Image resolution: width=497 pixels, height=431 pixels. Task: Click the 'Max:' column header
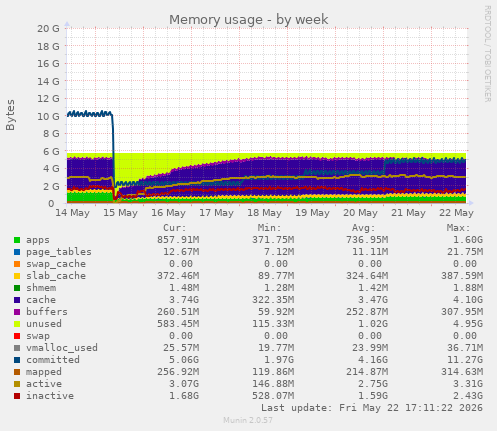coord(459,228)
